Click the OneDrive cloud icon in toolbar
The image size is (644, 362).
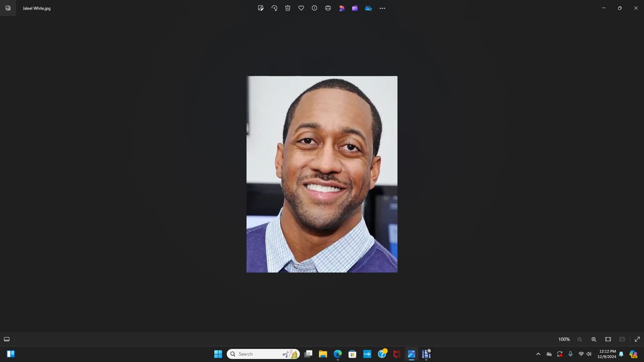click(x=368, y=8)
